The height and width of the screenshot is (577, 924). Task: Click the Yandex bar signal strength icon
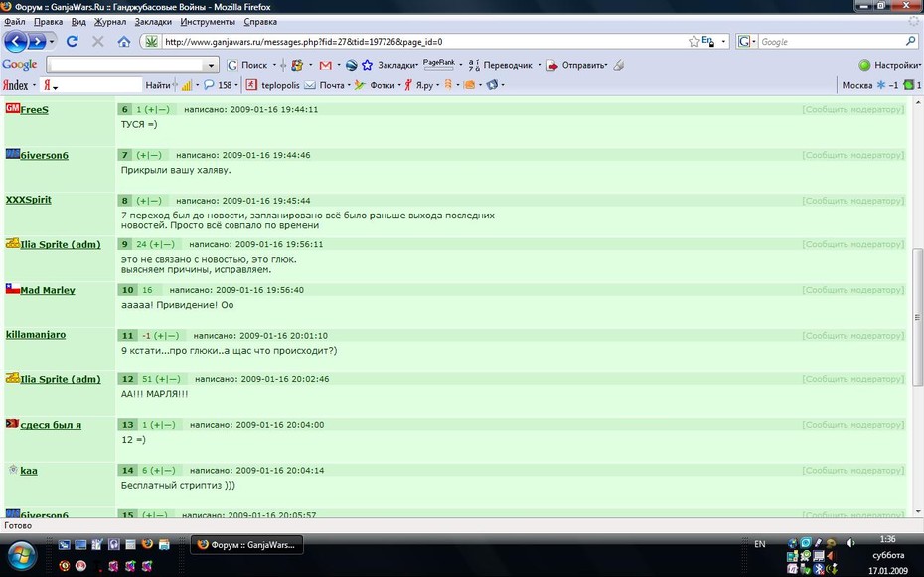point(186,85)
